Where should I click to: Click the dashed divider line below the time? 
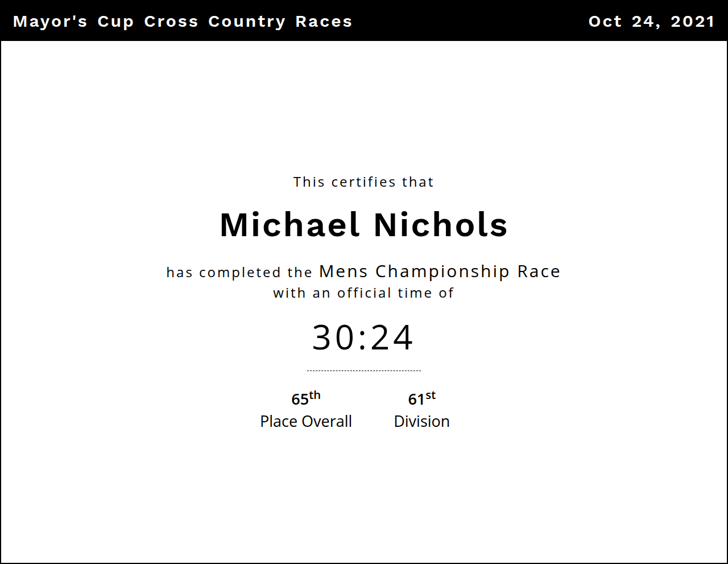coord(363,370)
